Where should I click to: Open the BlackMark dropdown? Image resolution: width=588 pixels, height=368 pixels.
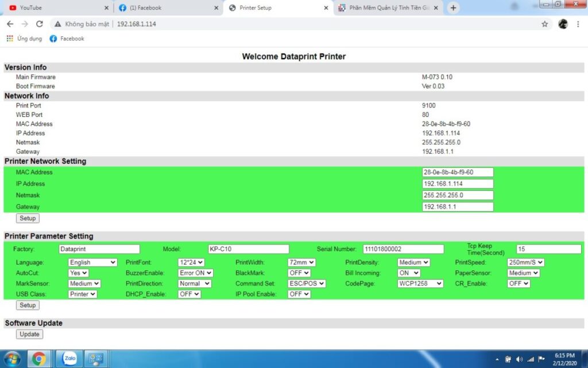coord(299,273)
